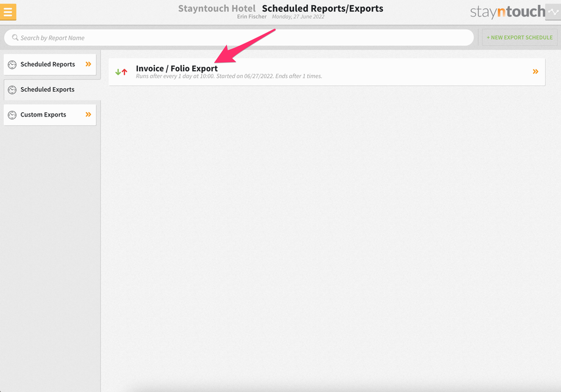
Task: Expand Custom Exports double chevron
Action: coord(88,115)
